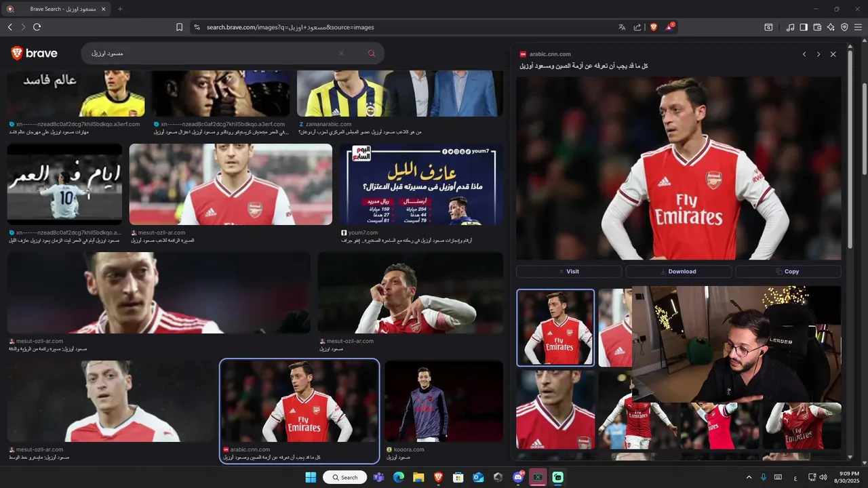
Task: Click the Download button
Action: 678,271
